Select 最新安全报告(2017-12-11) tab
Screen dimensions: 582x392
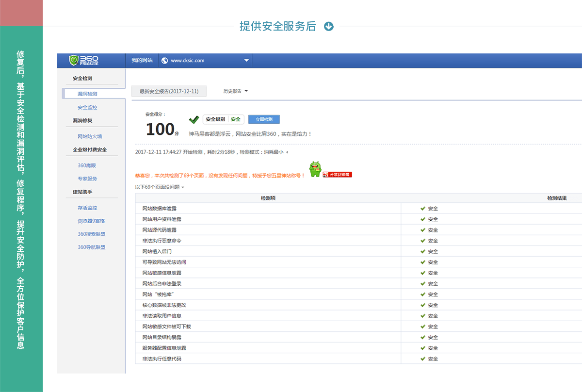(x=168, y=91)
